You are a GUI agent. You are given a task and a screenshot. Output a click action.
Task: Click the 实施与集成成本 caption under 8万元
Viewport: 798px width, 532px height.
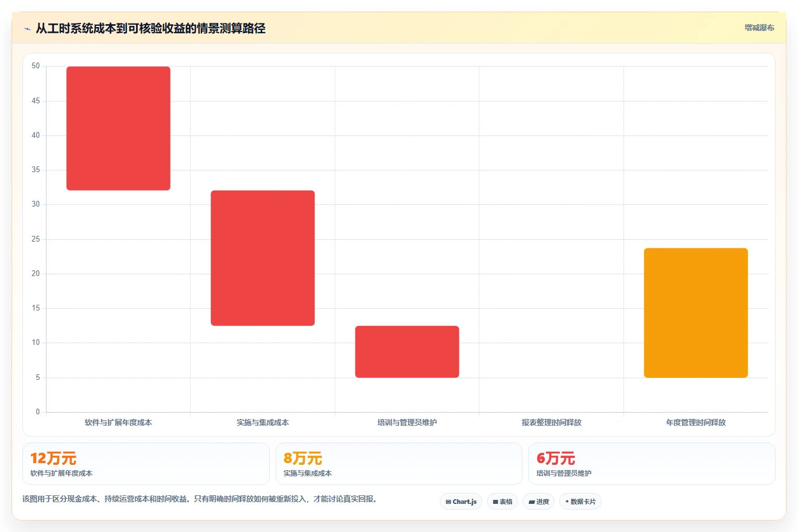(307, 473)
